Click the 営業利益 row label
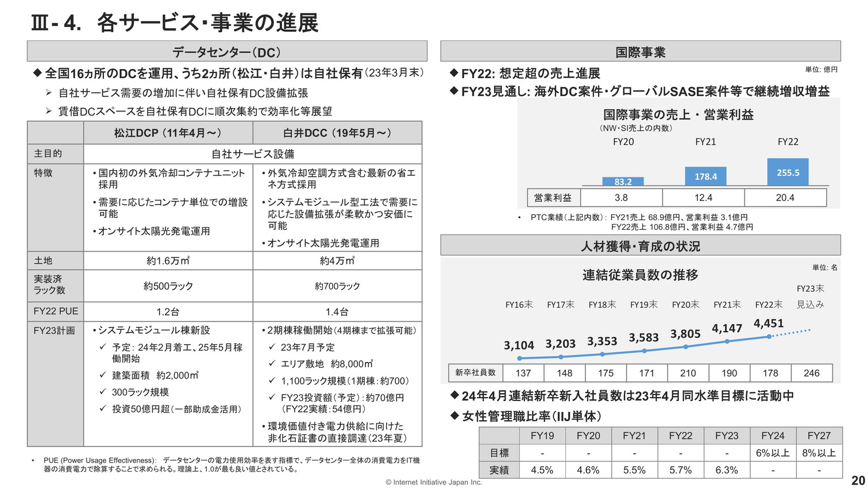 tap(553, 197)
